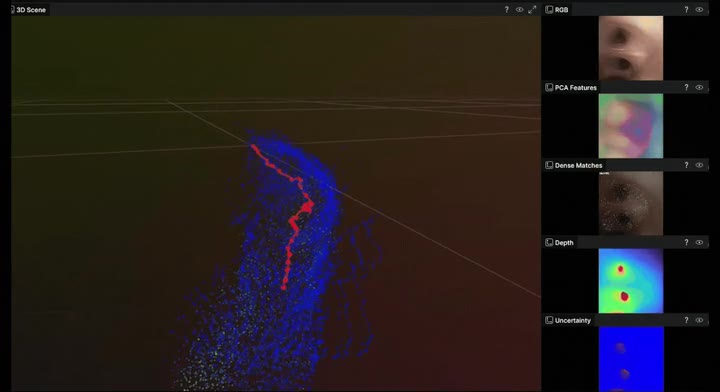Open help for the RGB panel

686,10
